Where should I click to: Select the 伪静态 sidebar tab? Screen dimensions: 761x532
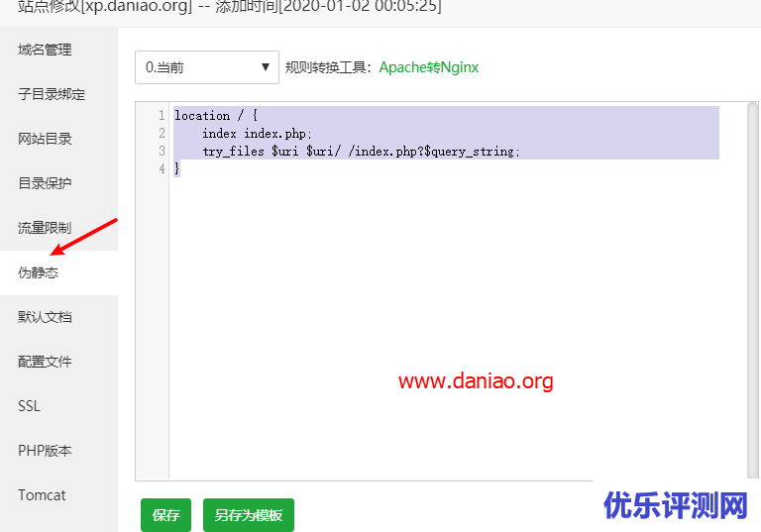click(x=40, y=272)
